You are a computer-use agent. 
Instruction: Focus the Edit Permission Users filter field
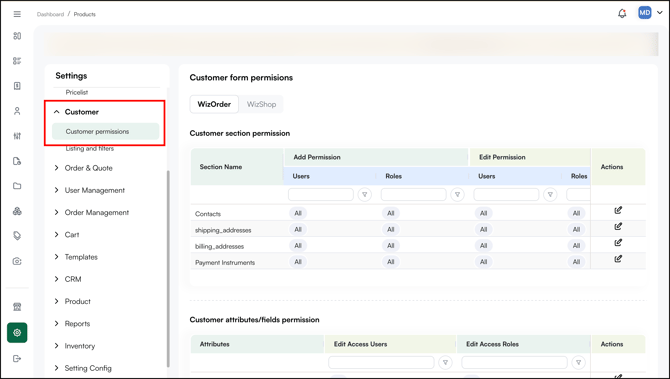506,194
